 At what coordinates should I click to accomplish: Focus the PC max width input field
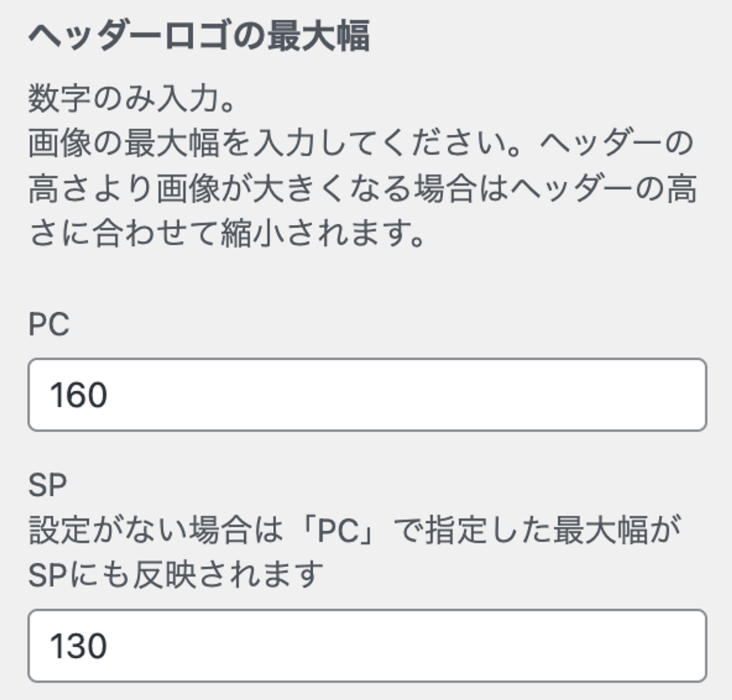[x=367, y=395]
